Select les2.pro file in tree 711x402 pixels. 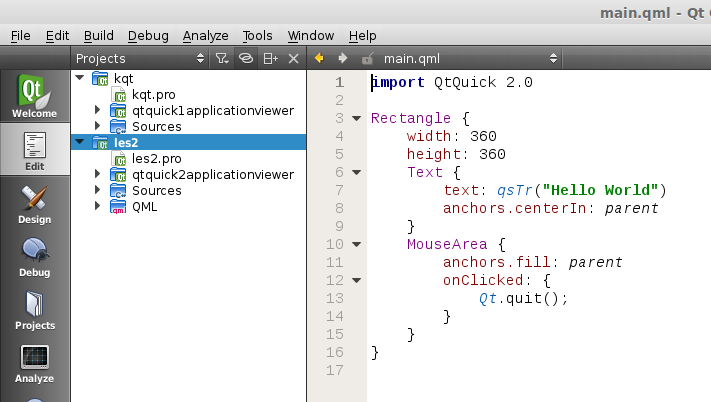pyautogui.click(x=157, y=158)
